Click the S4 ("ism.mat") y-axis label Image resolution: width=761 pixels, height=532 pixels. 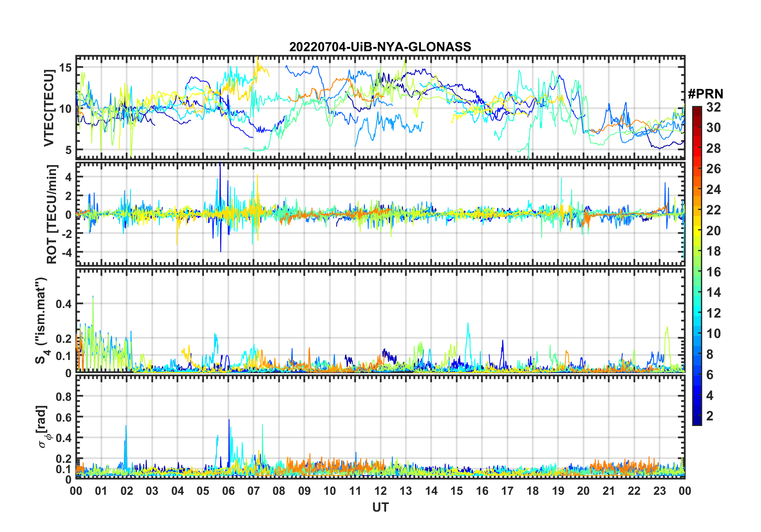[42, 320]
